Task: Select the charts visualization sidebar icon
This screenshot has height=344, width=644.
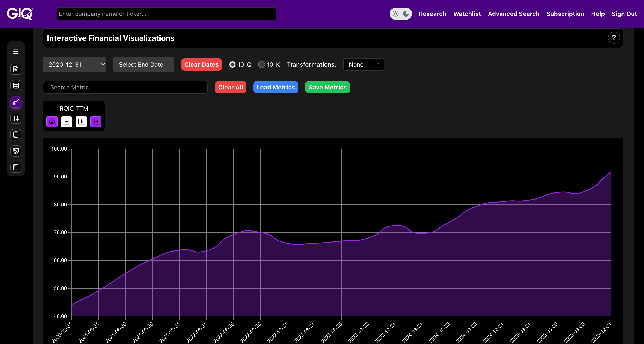Action: (x=16, y=102)
